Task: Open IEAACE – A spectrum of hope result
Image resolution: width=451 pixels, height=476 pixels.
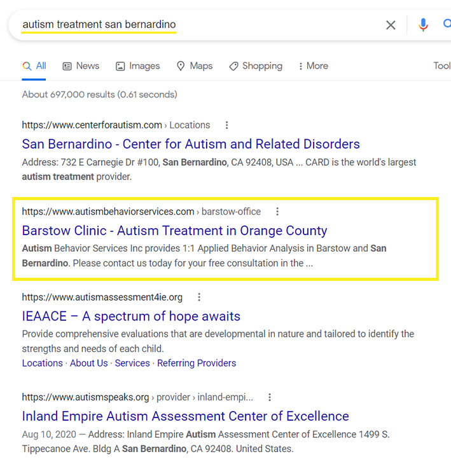Action: coord(131,316)
